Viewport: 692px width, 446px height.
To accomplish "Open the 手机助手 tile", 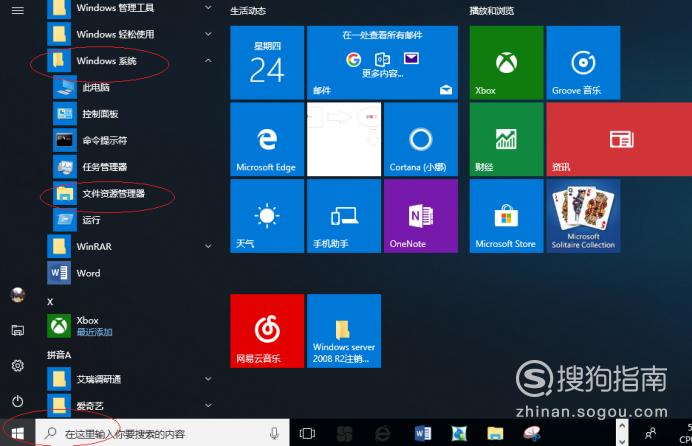I will (x=344, y=216).
